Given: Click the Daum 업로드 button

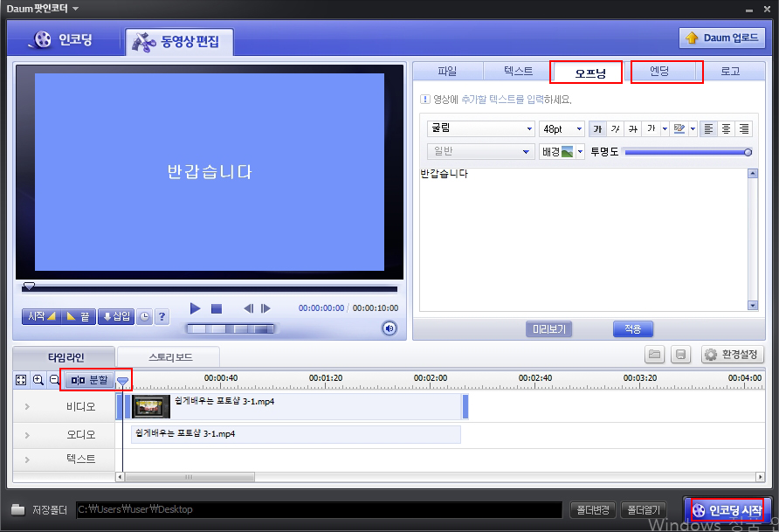Looking at the screenshot, I should (722, 38).
